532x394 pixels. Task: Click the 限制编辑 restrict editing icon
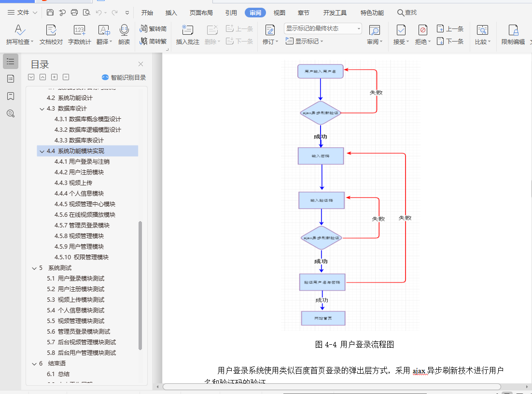(513, 30)
